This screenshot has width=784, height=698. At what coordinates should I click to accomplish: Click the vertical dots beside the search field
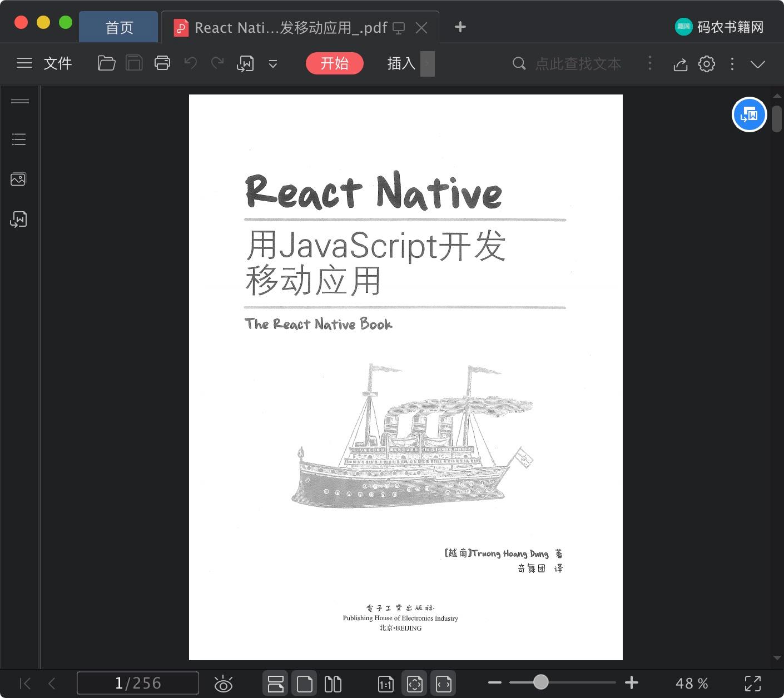coord(649,63)
